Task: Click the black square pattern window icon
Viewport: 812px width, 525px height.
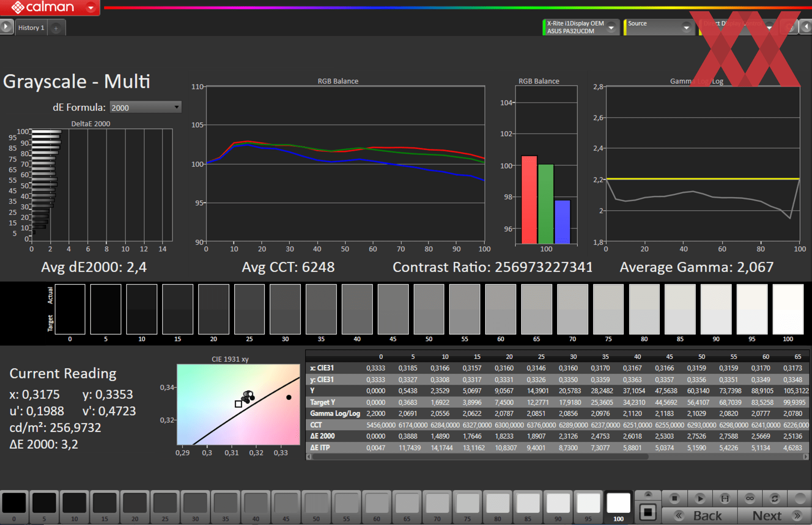Action: 647,512
